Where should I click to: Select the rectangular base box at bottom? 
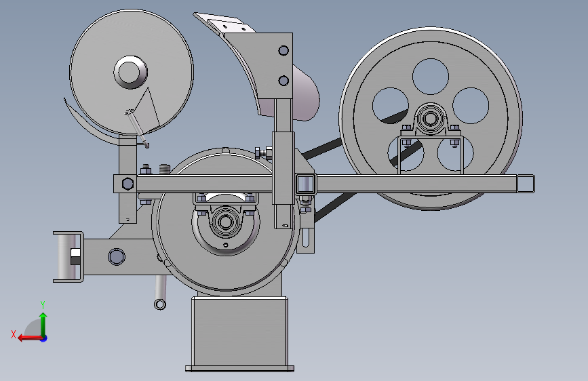click(239, 334)
